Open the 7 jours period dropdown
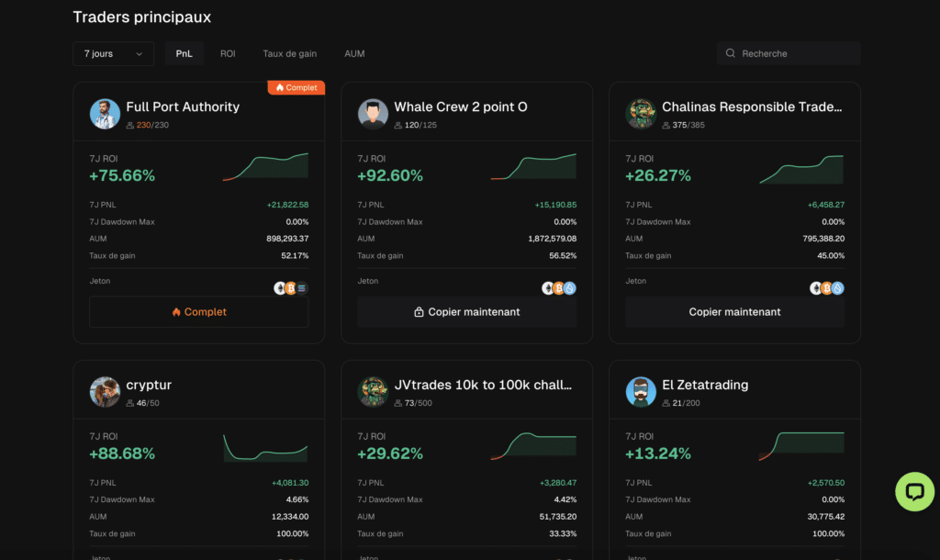Screen dimensions: 940x560 pos(113,53)
